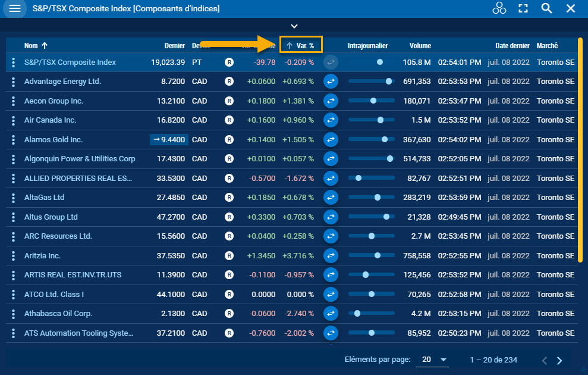588x375 pixels.
Task: Open the Aecon Group Inc. link
Action: click(x=54, y=101)
